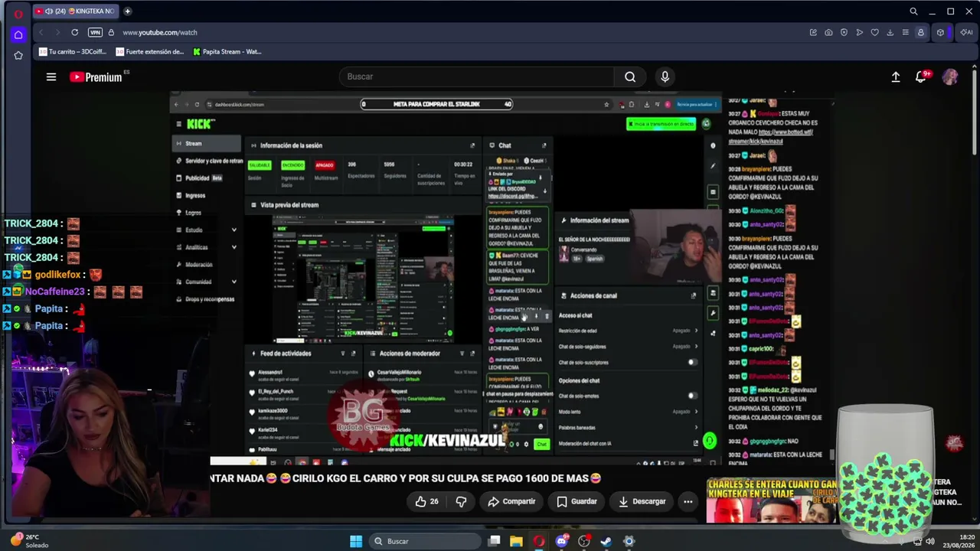View site security info via the lock icon

point(111,32)
